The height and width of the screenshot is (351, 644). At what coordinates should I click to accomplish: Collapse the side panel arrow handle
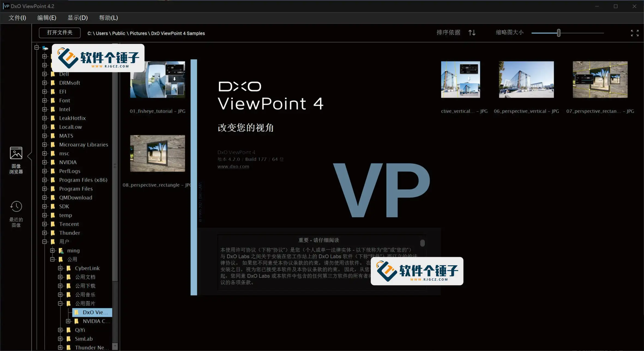point(29,156)
